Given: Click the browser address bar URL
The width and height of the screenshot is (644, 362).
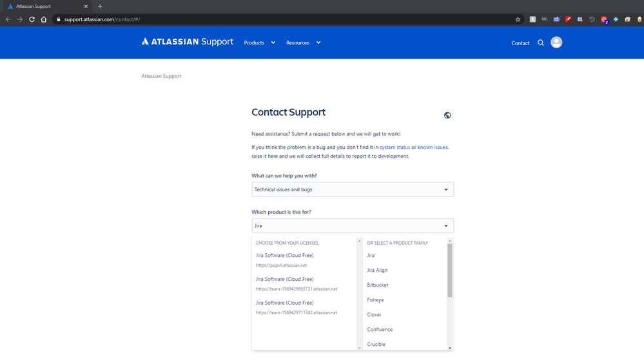Looking at the screenshot, I should (102, 19).
